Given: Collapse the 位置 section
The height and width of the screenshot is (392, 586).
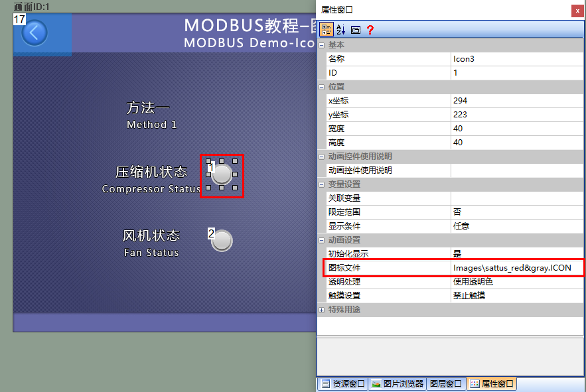Looking at the screenshot, I should pyautogui.click(x=321, y=87).
